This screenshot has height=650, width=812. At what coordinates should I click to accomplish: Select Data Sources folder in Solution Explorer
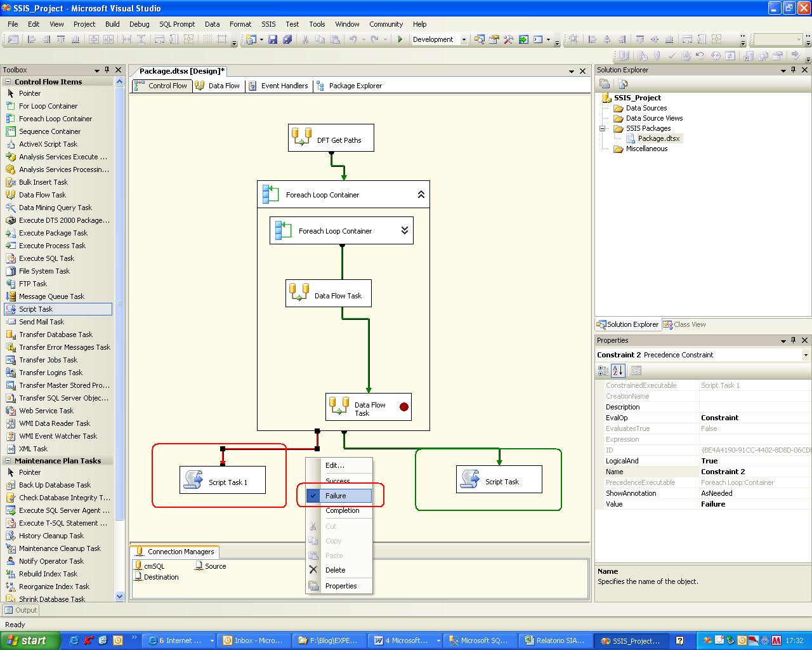[x=641, y=108]
